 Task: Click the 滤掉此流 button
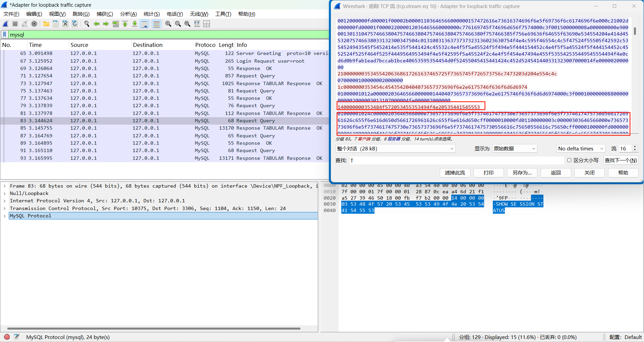click(x=455, y=173)
